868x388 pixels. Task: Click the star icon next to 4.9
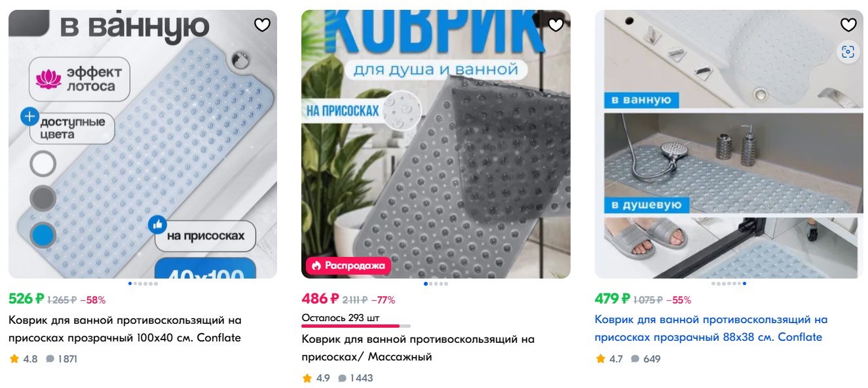pyautogui.click(x=307, y=378)
